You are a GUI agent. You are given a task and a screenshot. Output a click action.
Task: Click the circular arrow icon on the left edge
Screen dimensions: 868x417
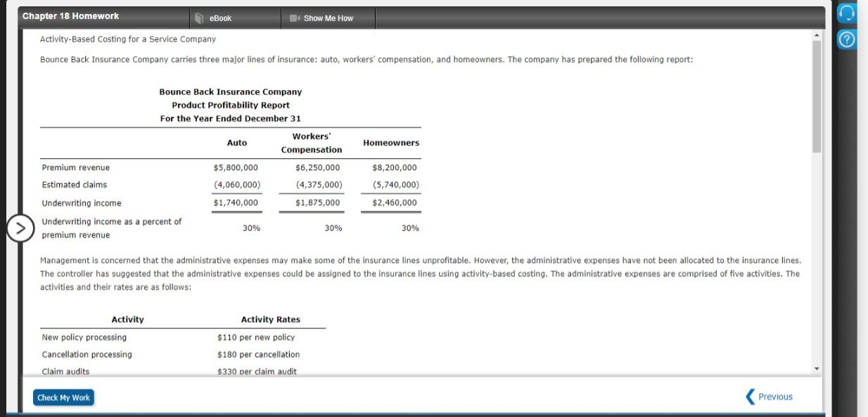point(21,229)
